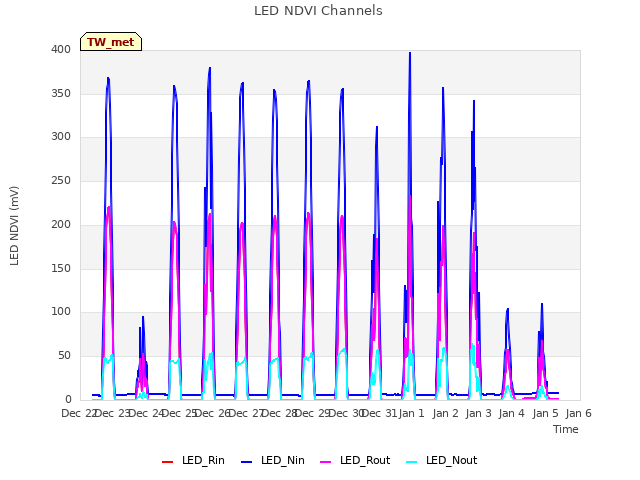Click the 250 y-axis tick label
Image resolution: width=640 pixels, height=480 pixels.
tap(61, 180)
